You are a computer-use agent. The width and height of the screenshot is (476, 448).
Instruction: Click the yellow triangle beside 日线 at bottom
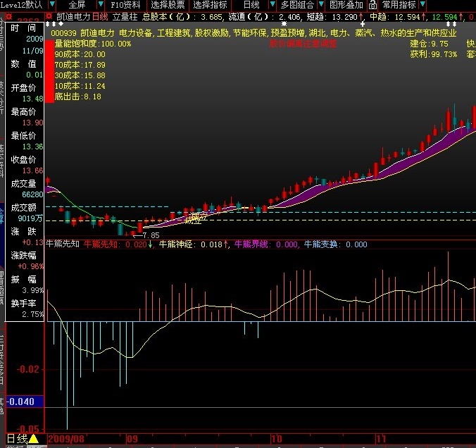(33, 439)
